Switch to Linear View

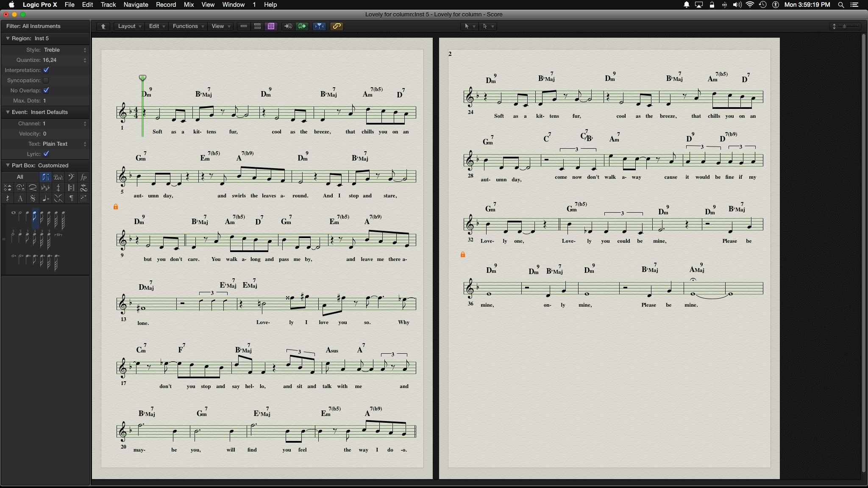[x=244, y=26]
